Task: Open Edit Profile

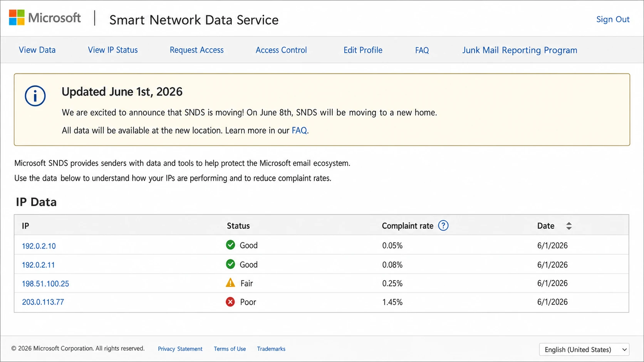Action: click(x=363, y=50)
